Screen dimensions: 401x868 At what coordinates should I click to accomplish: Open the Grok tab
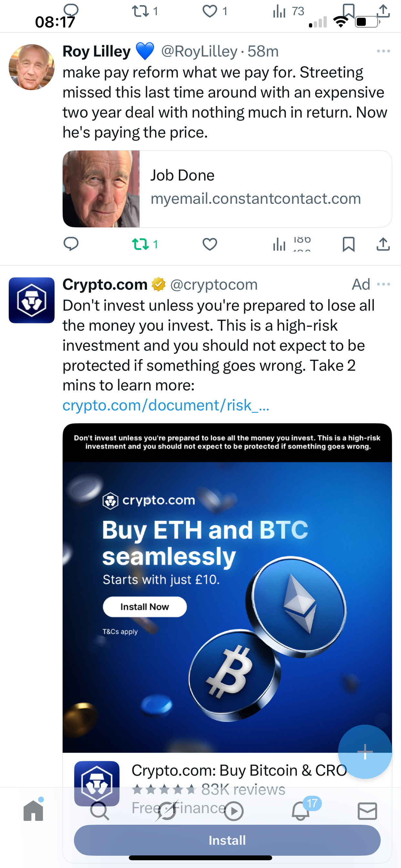(x=167, y=811)
